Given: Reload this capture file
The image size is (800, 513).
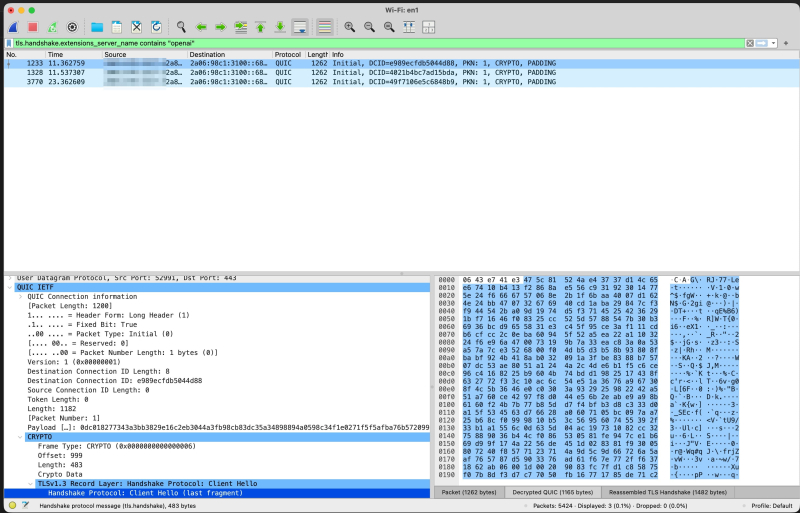Looking at the screenshot, I should 156,27.
